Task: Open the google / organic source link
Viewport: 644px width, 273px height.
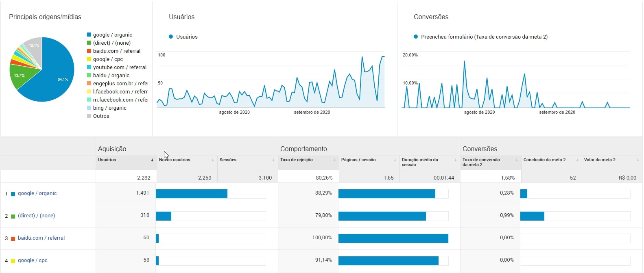Action: click(37, 193)
